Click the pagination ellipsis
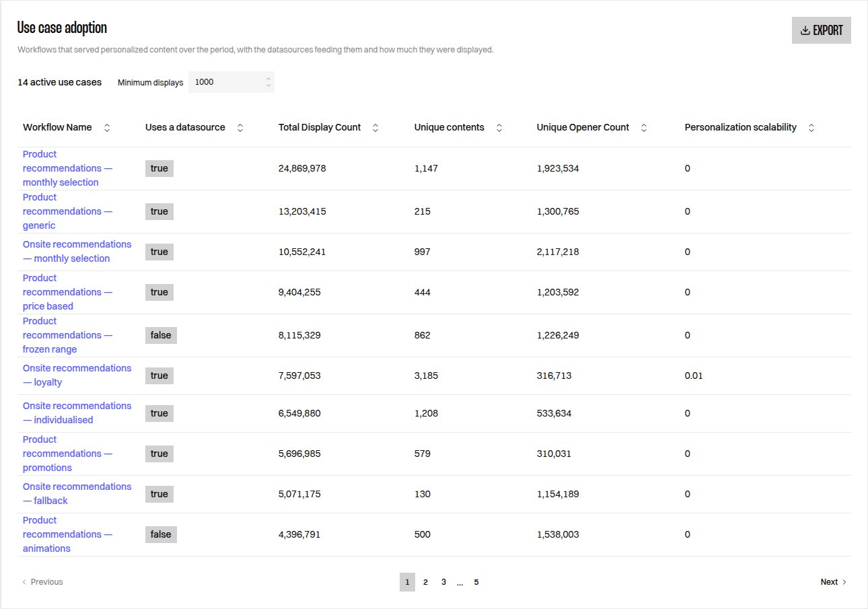The width and height of the screenshot is (868, 609). click(x=460, y=582)
